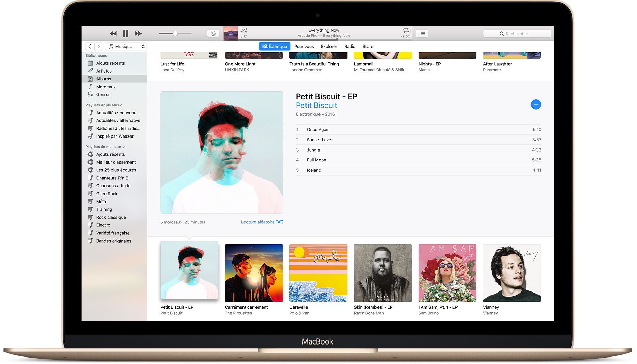Screen dimensions: 637x364
Task: Select Artistes in the sidebar
Action: coord(114,71)
